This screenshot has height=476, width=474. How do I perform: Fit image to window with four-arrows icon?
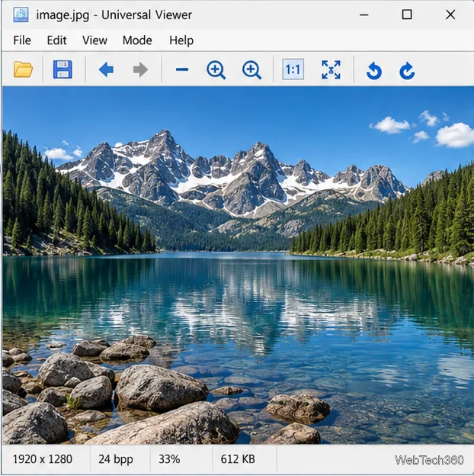[331, 69]
